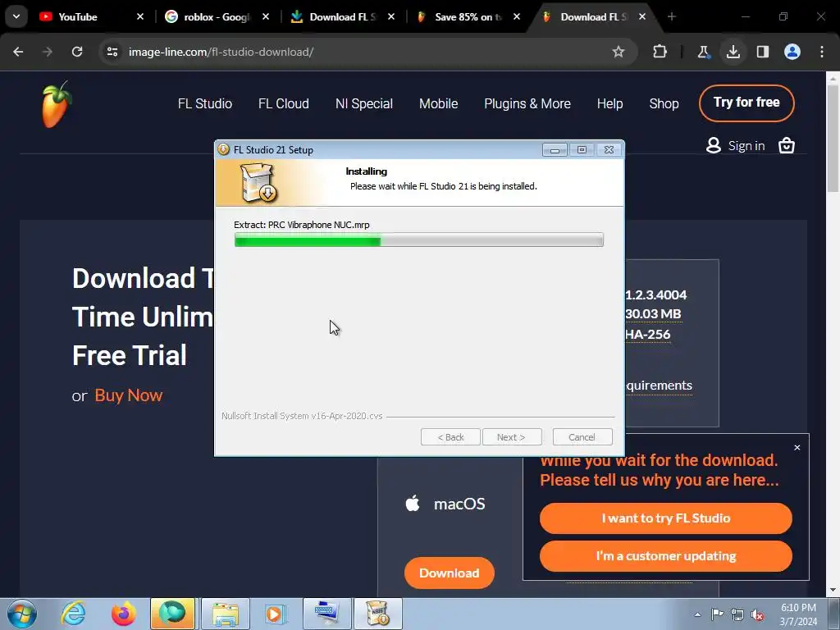Open a new browser tab
The image size is (840, 630).
coord(672,16)
